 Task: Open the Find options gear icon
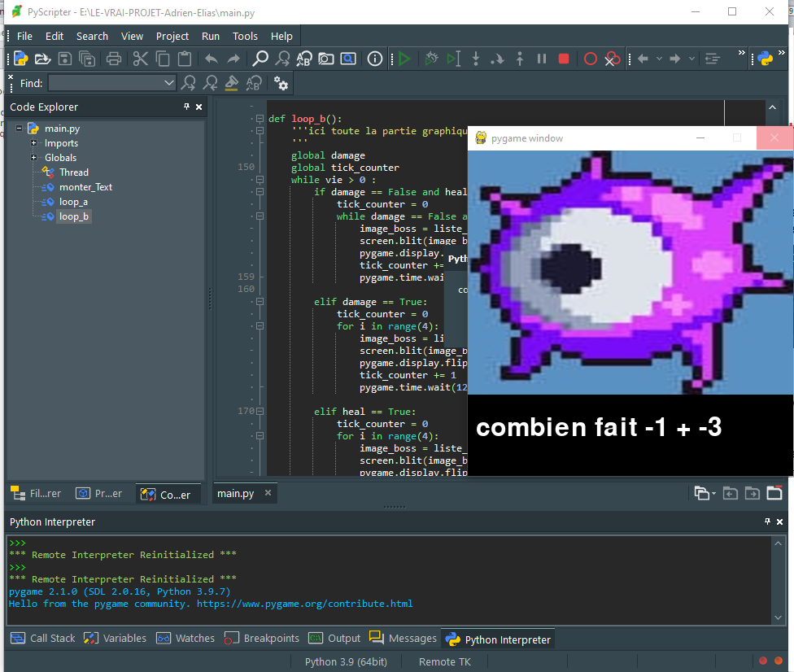tap(281, 83)
